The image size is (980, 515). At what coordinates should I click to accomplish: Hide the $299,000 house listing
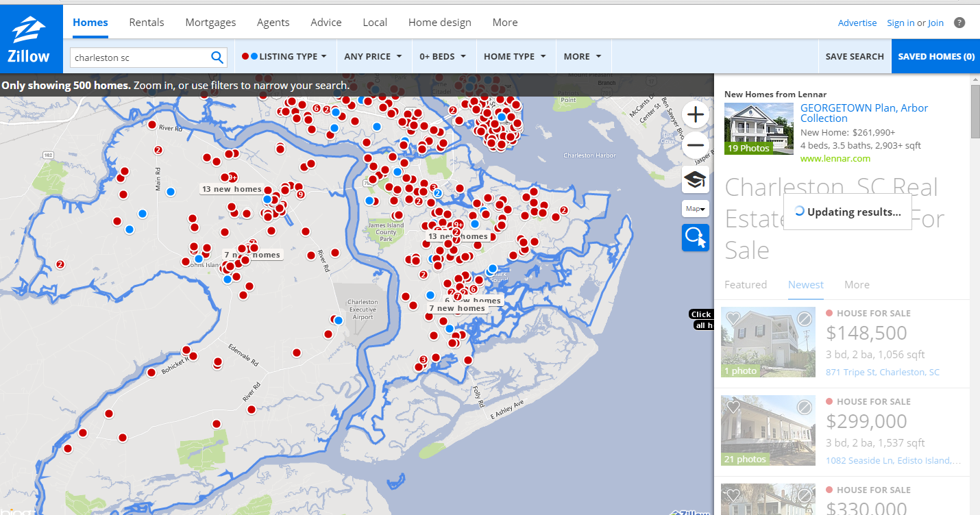[805, 407]
